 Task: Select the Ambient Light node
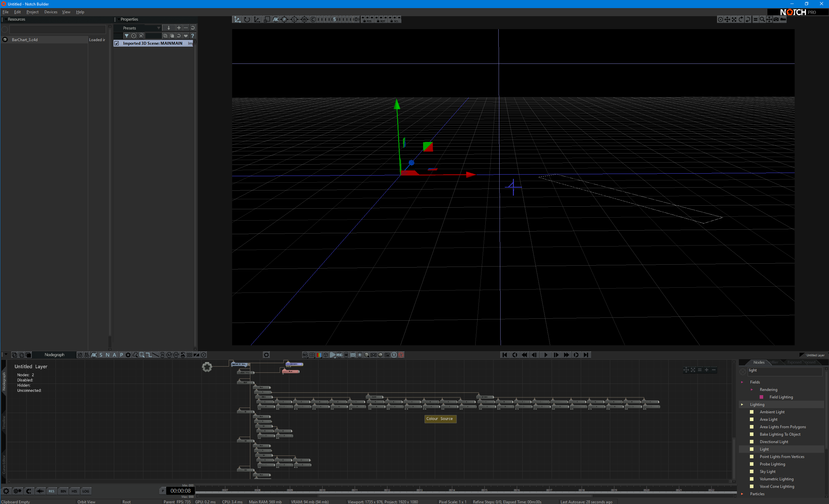pos(772,412)
